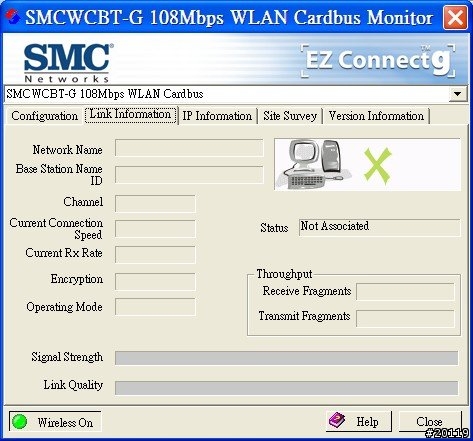The height and width of the screenshot is (441, 473).
Task: Open the adapter selection dropdown arrow
Action: 458,94
